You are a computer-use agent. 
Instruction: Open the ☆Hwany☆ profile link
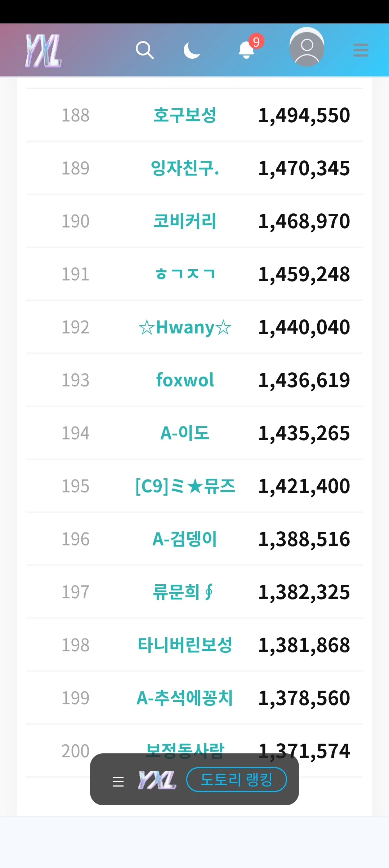coord(185,327)
